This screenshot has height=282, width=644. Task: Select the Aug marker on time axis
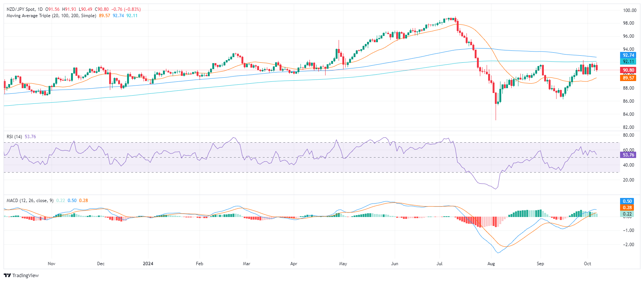(491, 264)
